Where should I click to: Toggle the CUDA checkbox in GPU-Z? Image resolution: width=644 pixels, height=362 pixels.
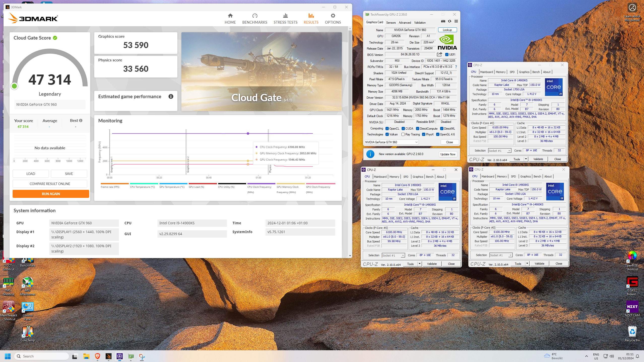(403, 129)
